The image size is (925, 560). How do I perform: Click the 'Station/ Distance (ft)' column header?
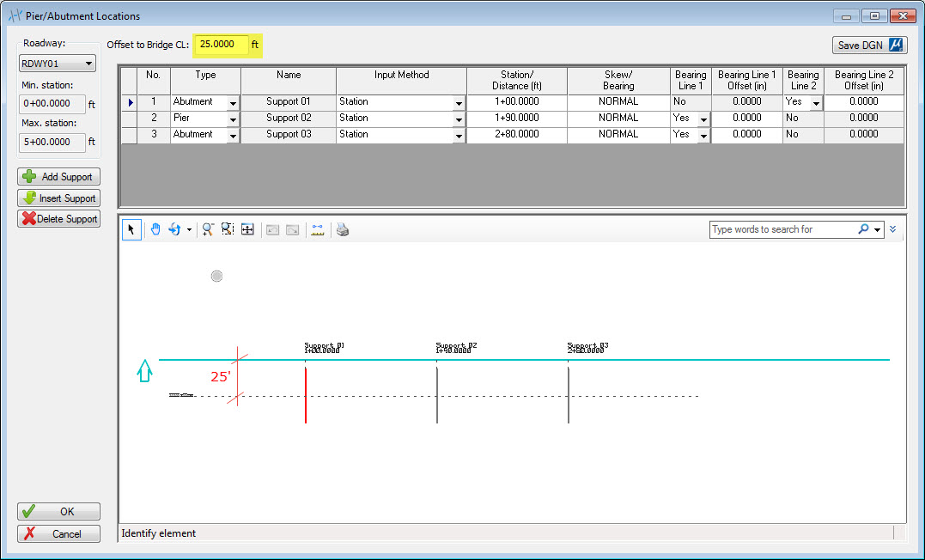517,80
